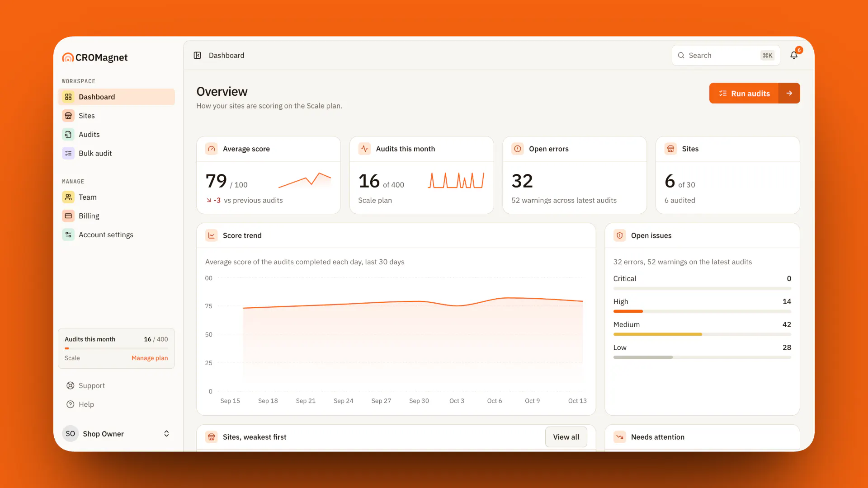Click the Average score gauge icon
The image size is (868, 488).
212,149
